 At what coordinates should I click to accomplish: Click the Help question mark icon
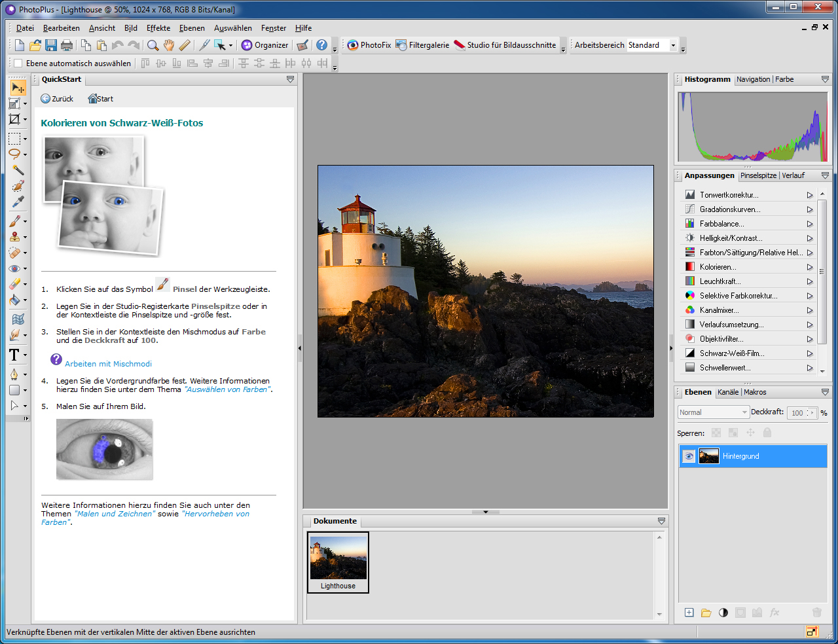click(x=321, y=45)
